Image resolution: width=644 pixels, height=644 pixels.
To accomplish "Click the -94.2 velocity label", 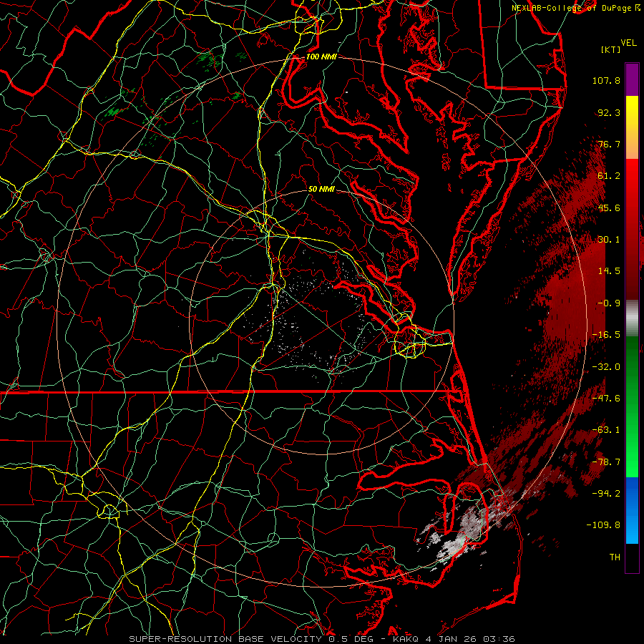I will pyautogui.click(x=606, y=494).
